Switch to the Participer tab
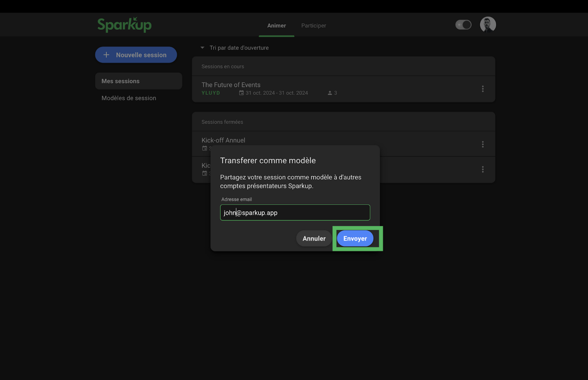 (x=313, y=26)
